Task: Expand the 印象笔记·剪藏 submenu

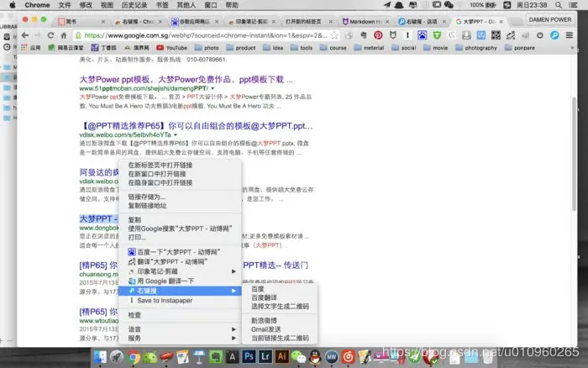Action: point(180,271)
